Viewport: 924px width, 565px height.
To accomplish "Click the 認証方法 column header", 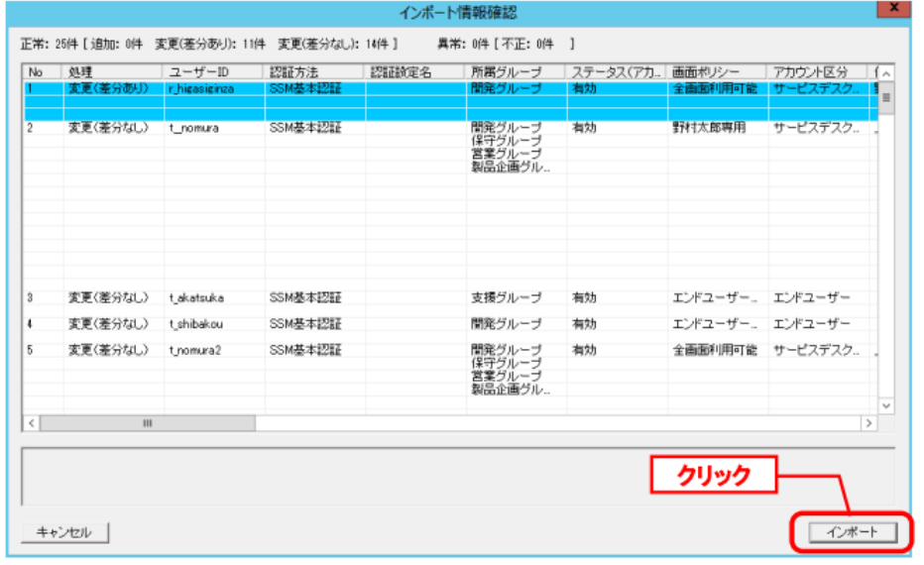I will click(313, 72).
